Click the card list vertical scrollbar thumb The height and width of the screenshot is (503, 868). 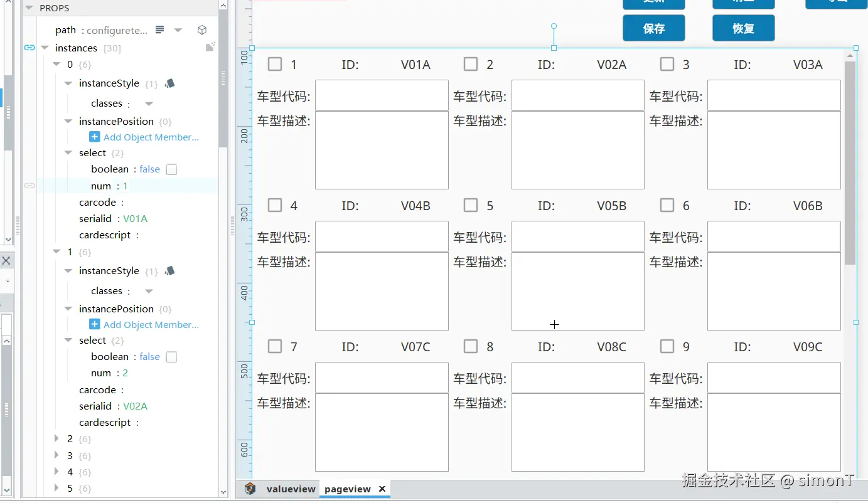click(850, 162)
